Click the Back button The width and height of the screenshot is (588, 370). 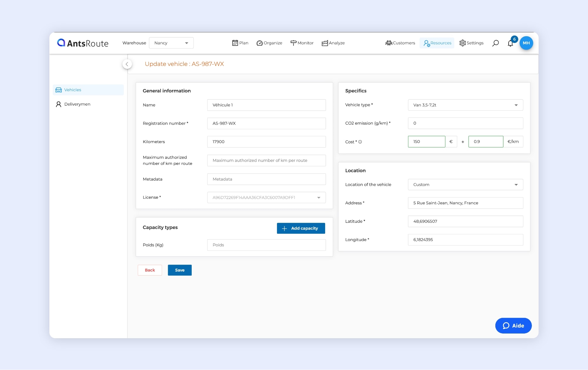[150, 270]
